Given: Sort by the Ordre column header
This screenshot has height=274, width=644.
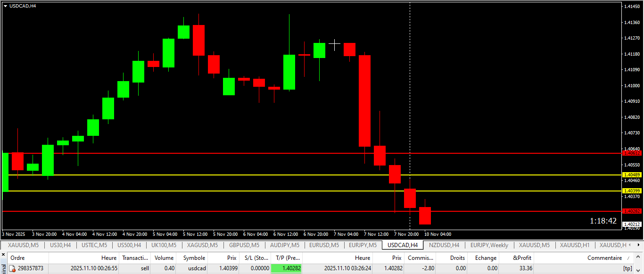Looking at the screenshot, I should click(x=28, y=258).
